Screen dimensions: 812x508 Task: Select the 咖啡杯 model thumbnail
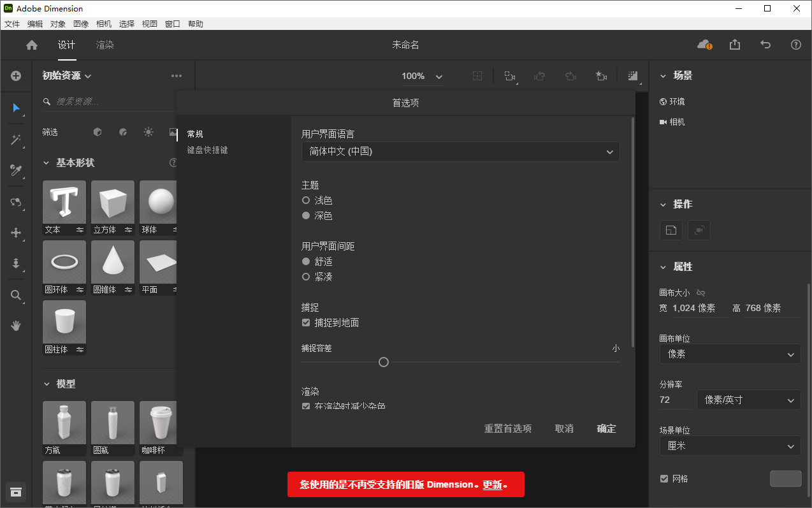tap(158, 422)
